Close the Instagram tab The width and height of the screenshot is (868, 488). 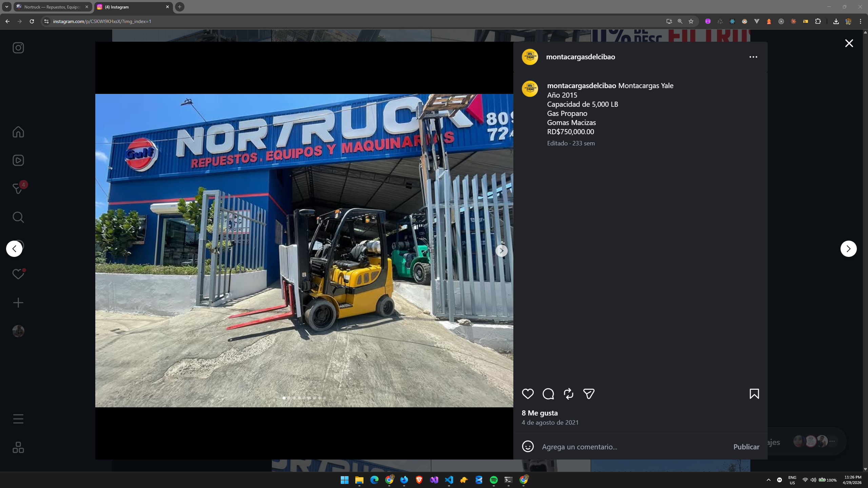pyautogui.click(x=167, y=7)
